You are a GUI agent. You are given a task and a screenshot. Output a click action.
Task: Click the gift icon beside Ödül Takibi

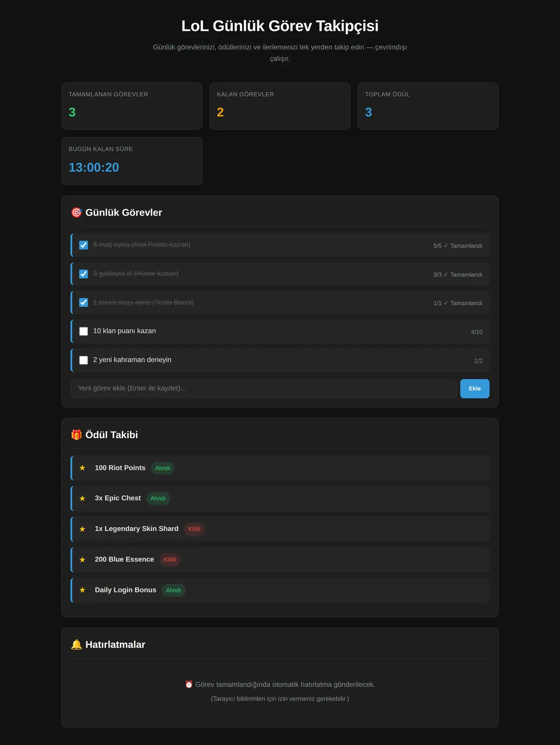pyautogui.click(x=77, y=435)
